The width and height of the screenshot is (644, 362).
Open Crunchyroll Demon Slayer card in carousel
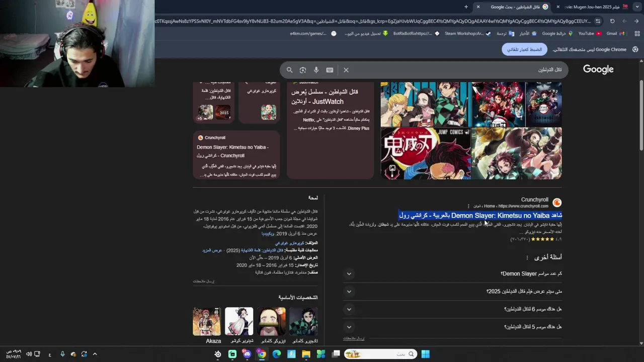[236, 155]
